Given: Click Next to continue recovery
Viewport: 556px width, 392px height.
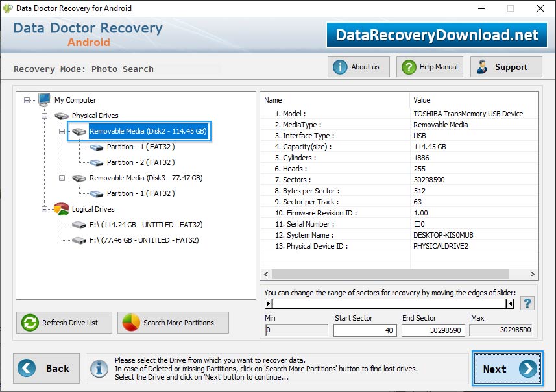Looking at the screenshot, I should (x=507, y=369).
